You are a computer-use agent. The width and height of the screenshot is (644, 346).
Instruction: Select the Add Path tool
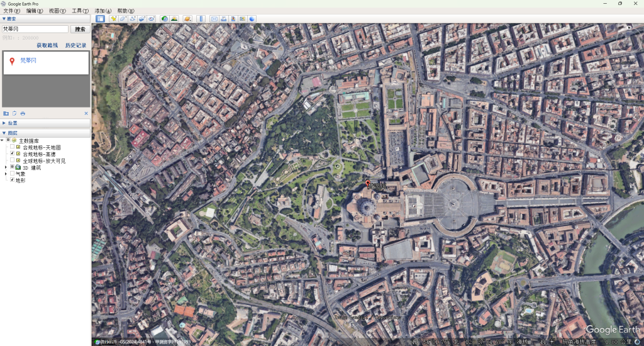click(x=133, y=19)
